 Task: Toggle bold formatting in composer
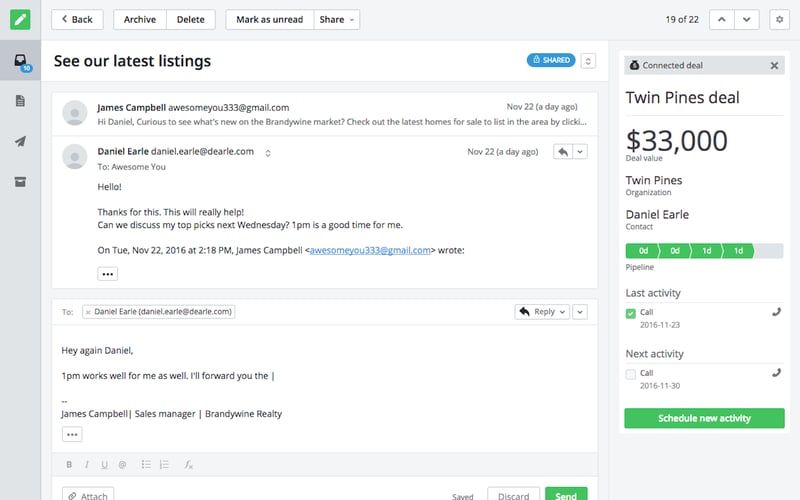(69, 464)
